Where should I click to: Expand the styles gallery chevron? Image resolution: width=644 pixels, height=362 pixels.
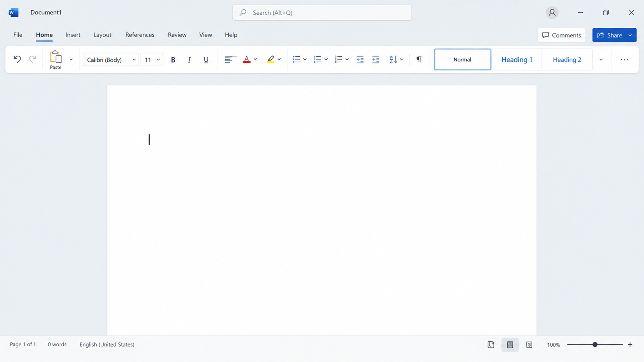601,60
